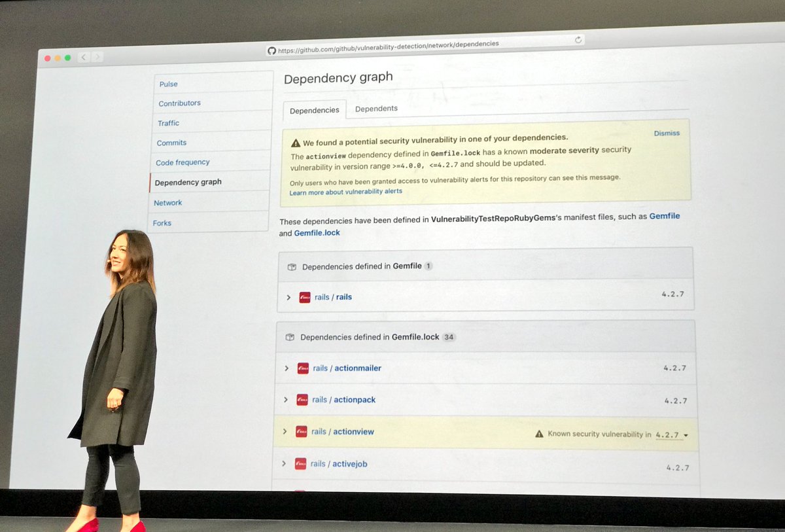Click the browser forward arrow

point(97,58)
